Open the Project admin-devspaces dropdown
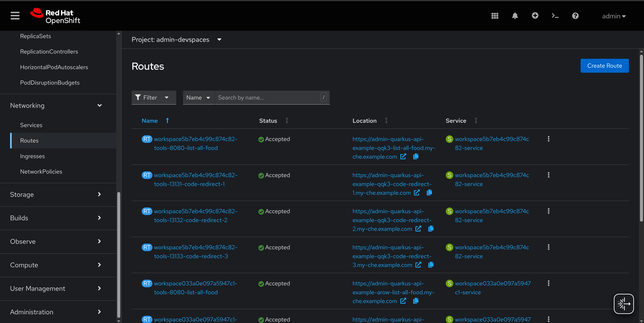This screenshot has height=323, width=644. [x=176, y=39]
